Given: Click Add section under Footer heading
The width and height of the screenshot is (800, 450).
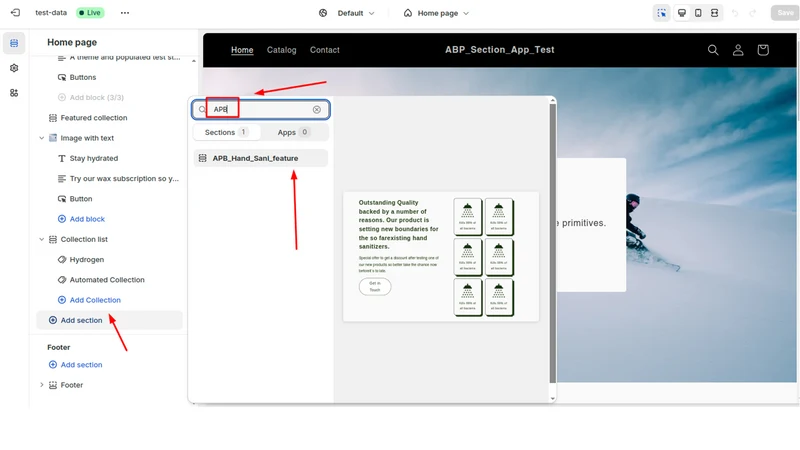Looking at the screenshot, I should tap(76, 365).
